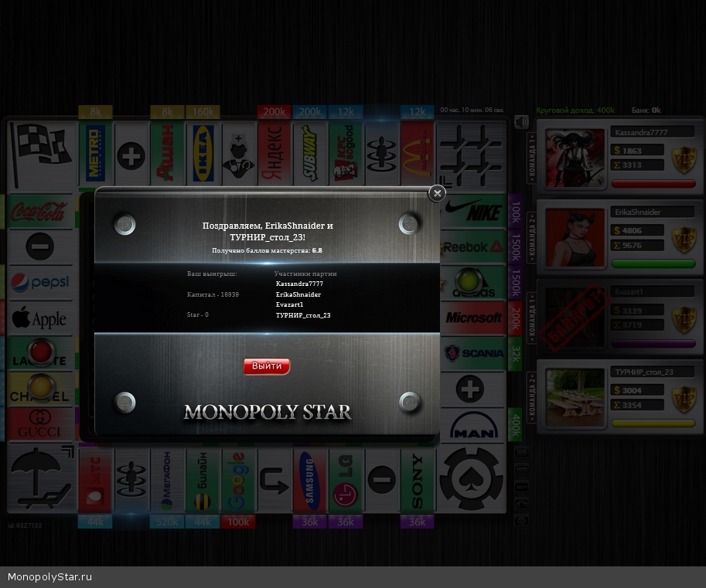Click the MonopolyStar.ru footer link
706x588 pixels.
pos(49,577)
